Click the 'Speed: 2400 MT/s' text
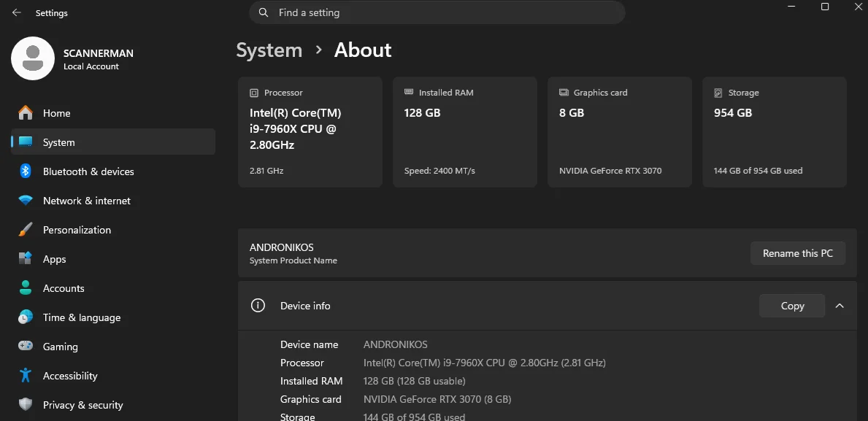Viewport: 868px width, 421px height. point(439,171)
